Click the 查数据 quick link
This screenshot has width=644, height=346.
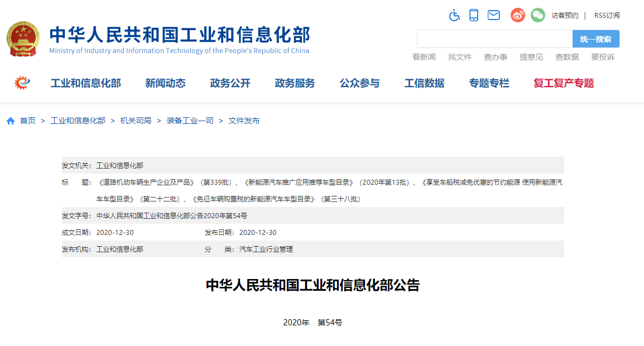(x=567, y=57)
